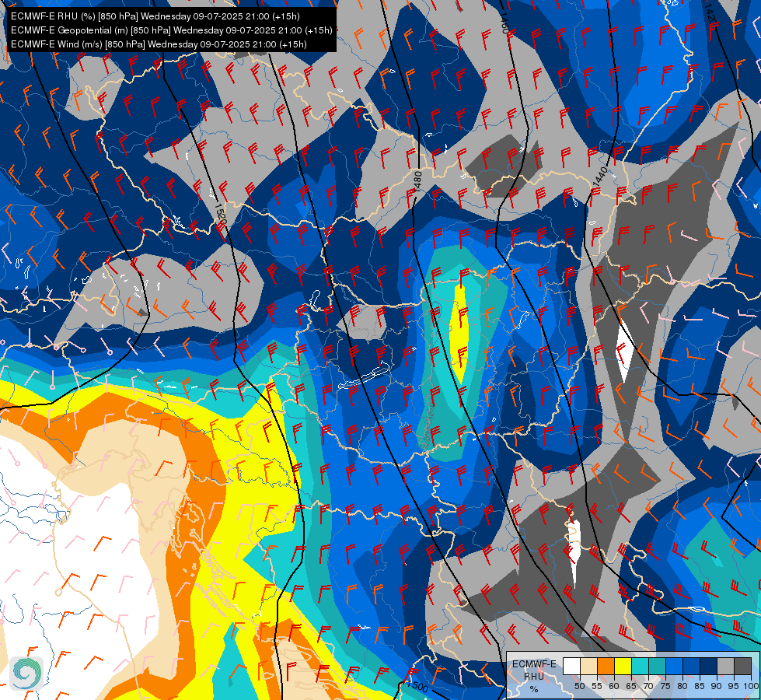The height and width of the screenshot is (700, 761).
Task: Click the '90' legend tick value
Action: (x=717, y=686)
